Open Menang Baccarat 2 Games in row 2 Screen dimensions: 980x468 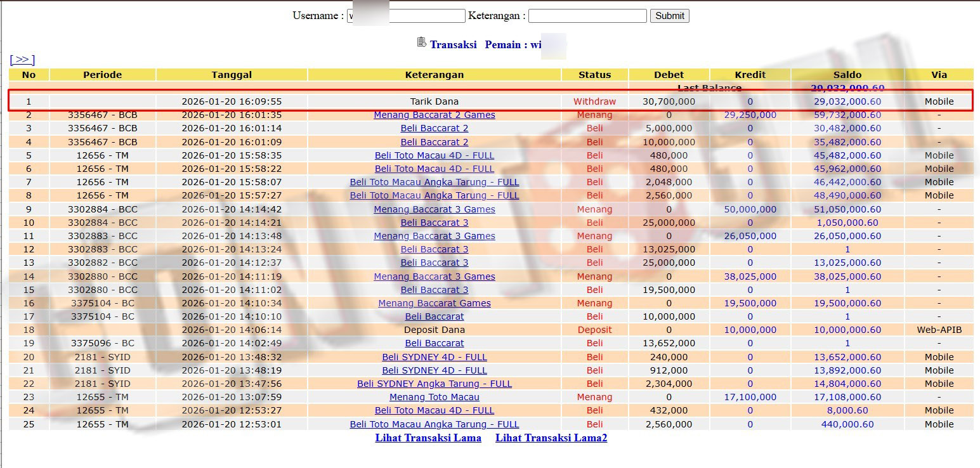click(434, 115)
